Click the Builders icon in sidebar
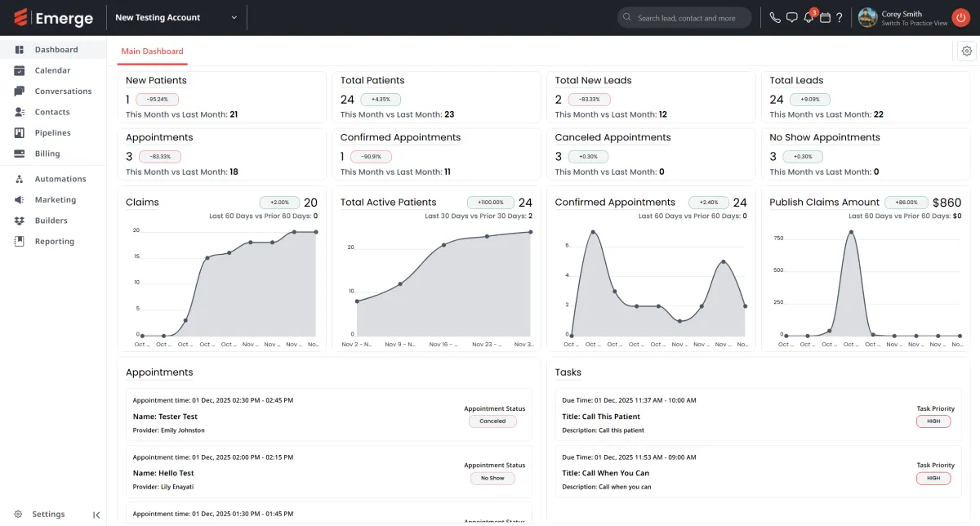 20,221
